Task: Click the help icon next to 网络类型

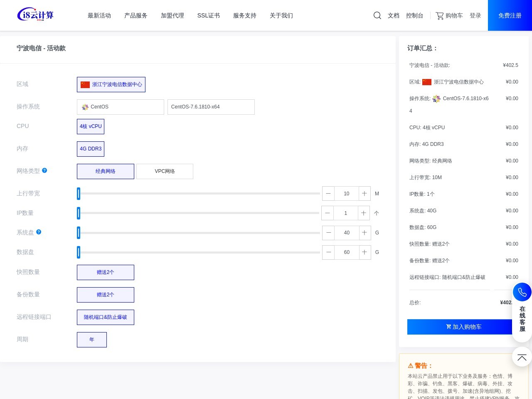Action: click(44, 170)
